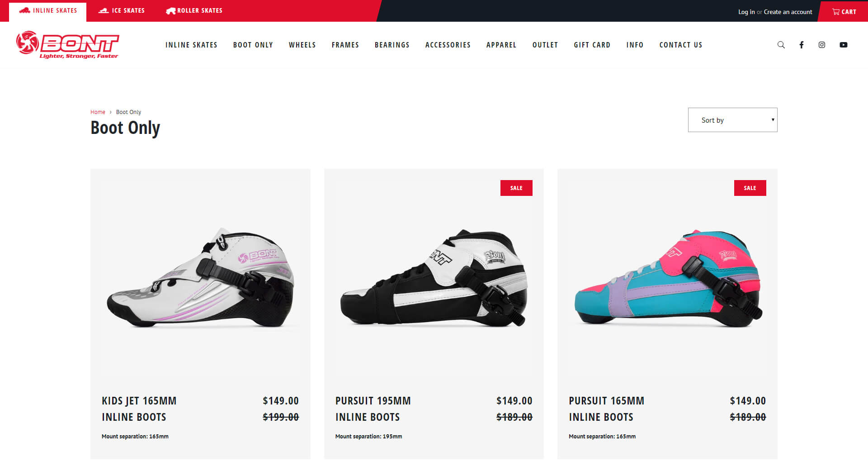Click Create an account link
Viewport: 868px width, 466px height.
(788, 12)
